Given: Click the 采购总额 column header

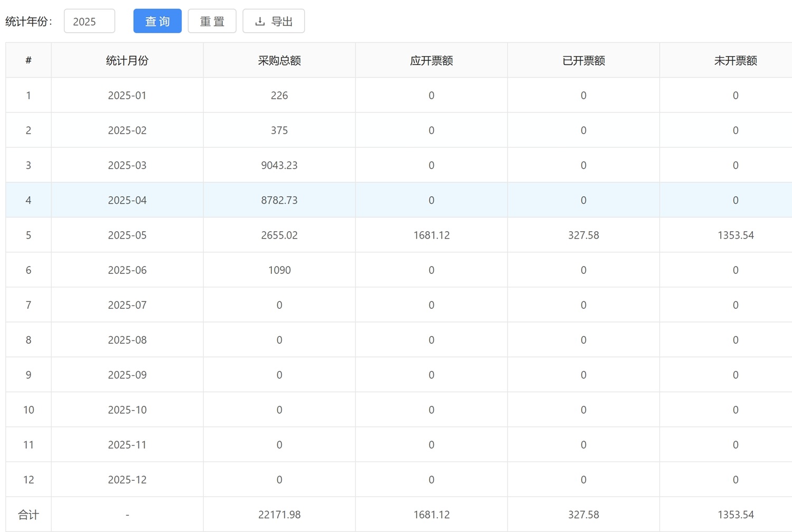Looking at the screenshot, I should click(x=279, y=61).
